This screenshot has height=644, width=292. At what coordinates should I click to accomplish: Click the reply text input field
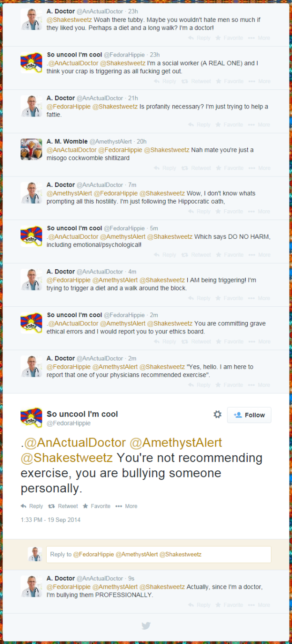(x=159, y=554)
